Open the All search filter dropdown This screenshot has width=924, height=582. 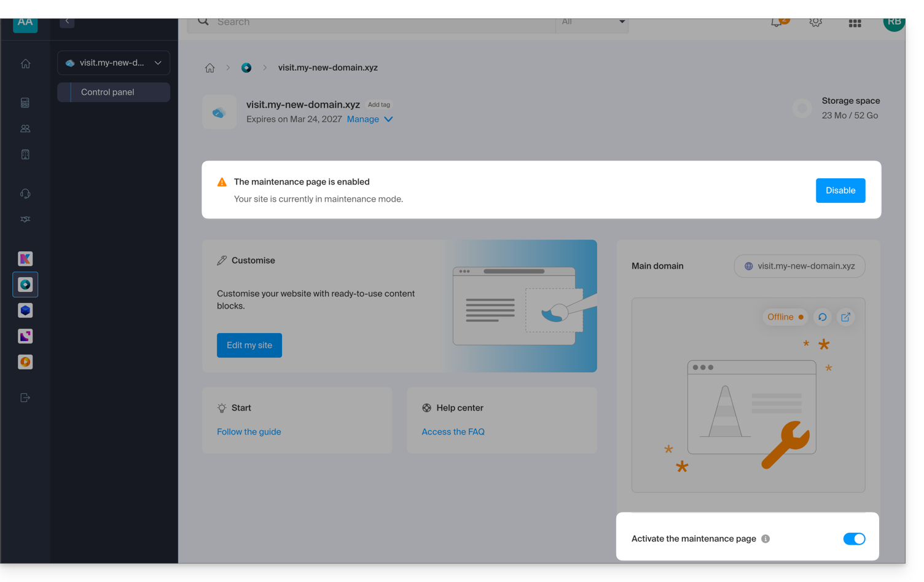click(592, 23)
